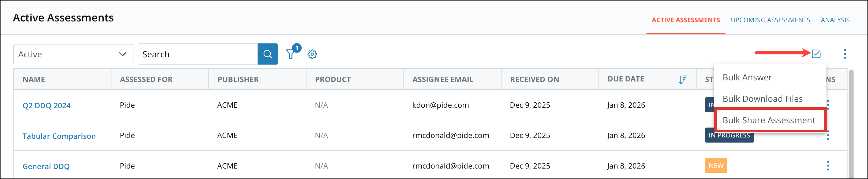Click the blue search magnifier button
The image size is (868, 179).
pos(267,54)
